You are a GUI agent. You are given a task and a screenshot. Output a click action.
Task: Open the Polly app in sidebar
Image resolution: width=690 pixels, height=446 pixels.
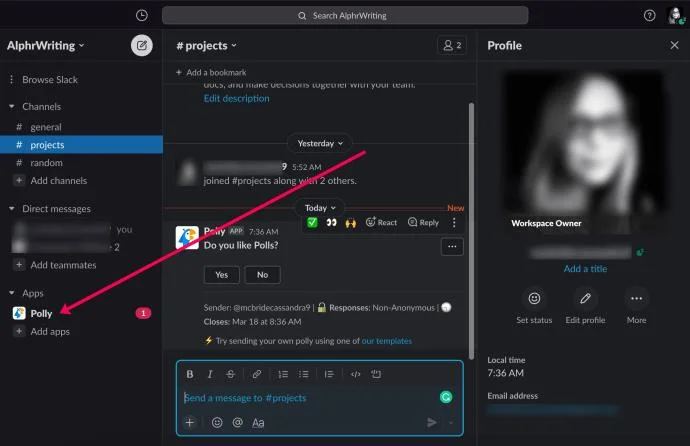(41, 313)
